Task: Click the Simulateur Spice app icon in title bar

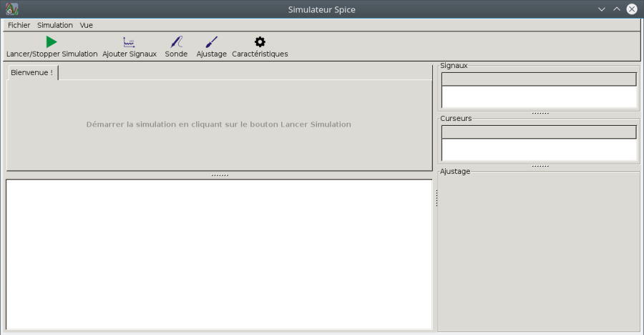Action: (12, 9)
